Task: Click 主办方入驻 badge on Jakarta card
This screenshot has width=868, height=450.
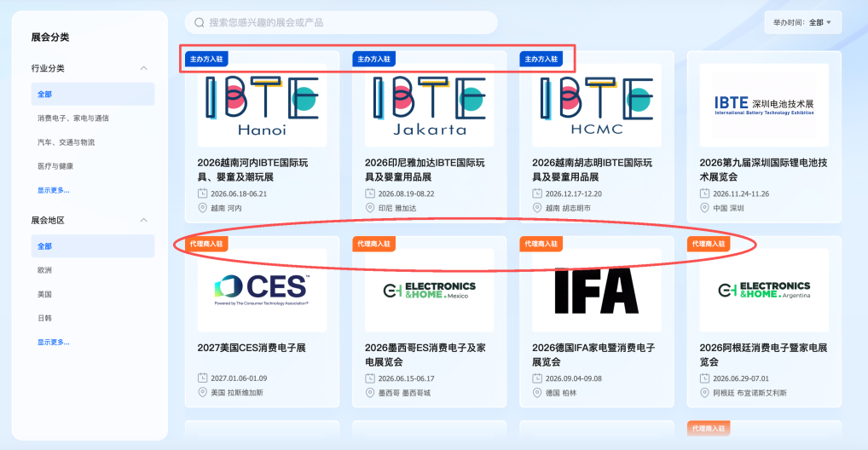Action: tap(373, 59)
